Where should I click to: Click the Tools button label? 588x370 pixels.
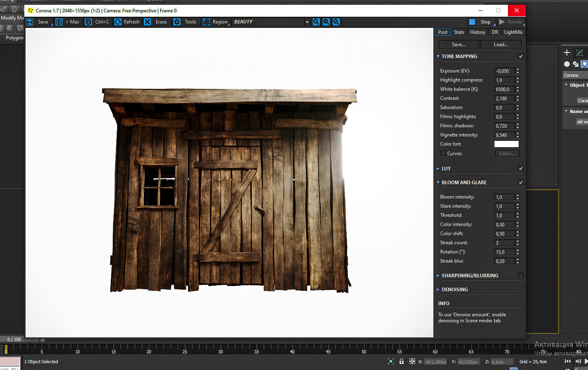(190, 22)
